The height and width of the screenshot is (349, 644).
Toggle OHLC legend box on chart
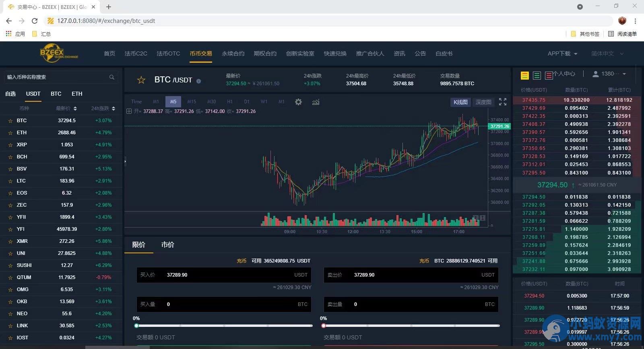pyautogui.click(x=129, y=111)
